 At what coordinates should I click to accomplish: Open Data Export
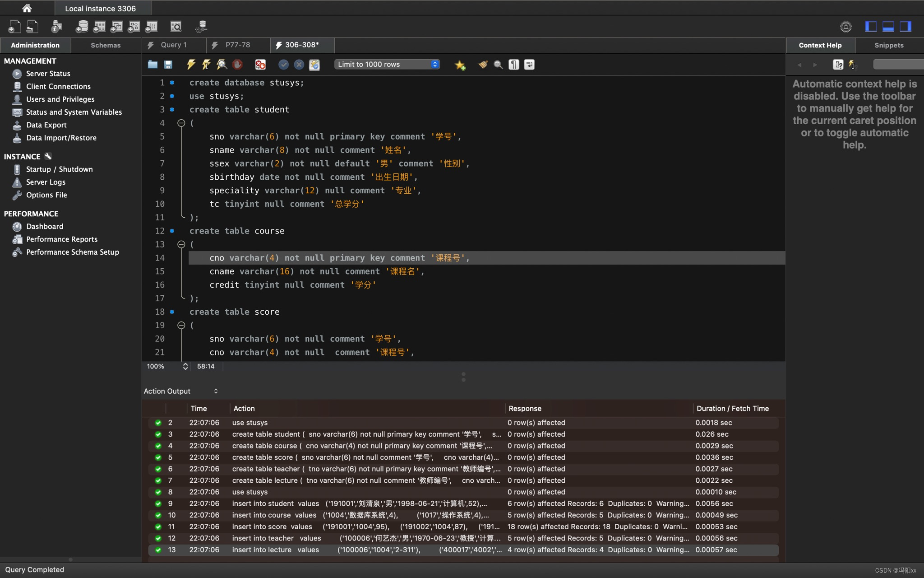pyautogui.click(x=46, y=125)
